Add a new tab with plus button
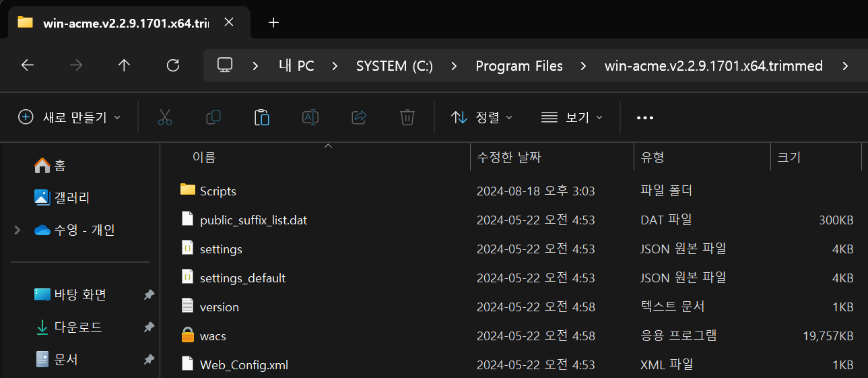The height and width of the screenshot is (378, 868). coord(273,22)
